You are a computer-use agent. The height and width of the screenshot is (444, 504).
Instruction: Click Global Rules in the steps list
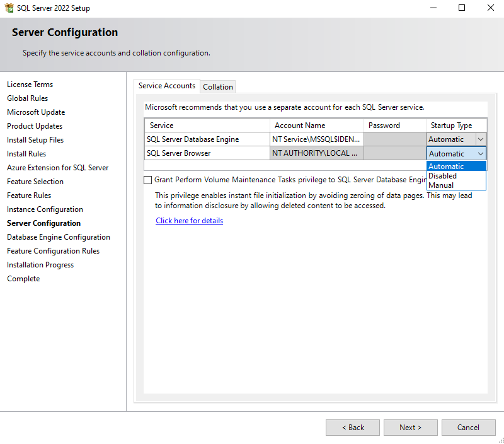(27, 98)
